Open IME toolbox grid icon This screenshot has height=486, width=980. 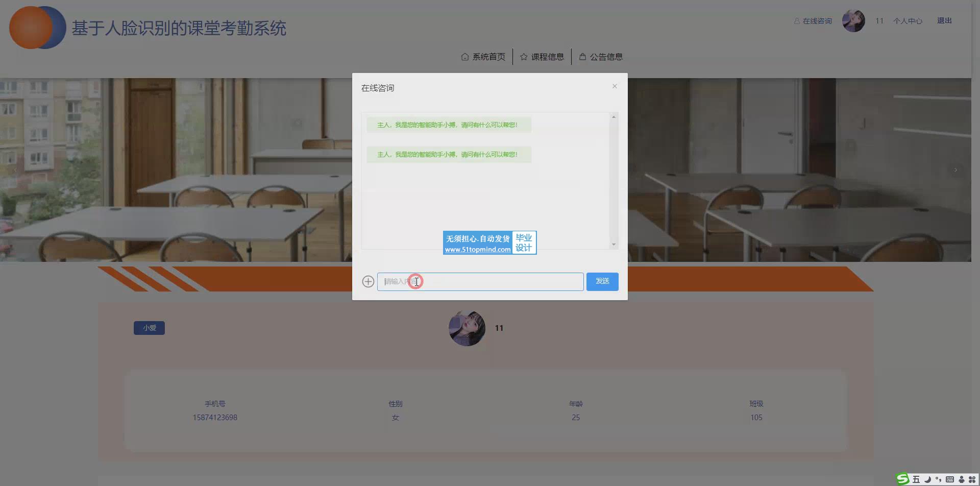point(972,479)
